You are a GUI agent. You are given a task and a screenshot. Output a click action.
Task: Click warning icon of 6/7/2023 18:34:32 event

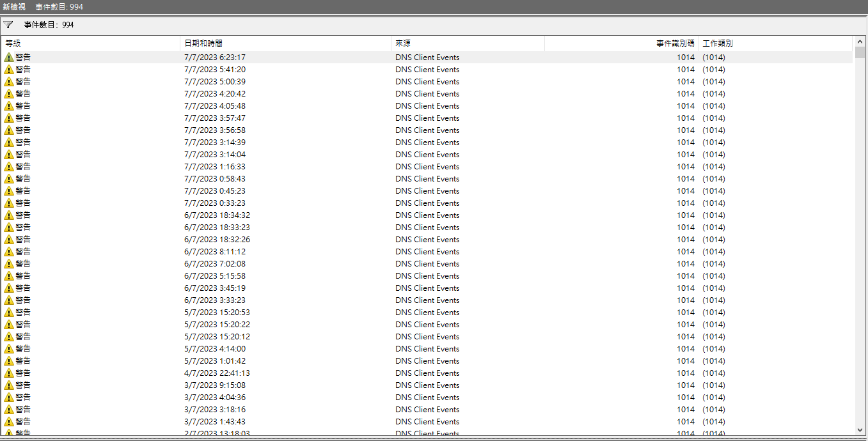point(9,215)
